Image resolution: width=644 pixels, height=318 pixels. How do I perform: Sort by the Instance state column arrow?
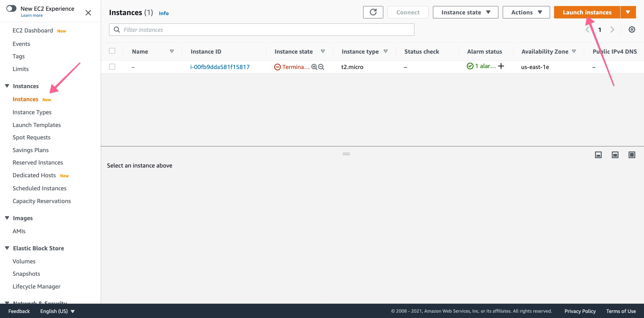point(323,51)
